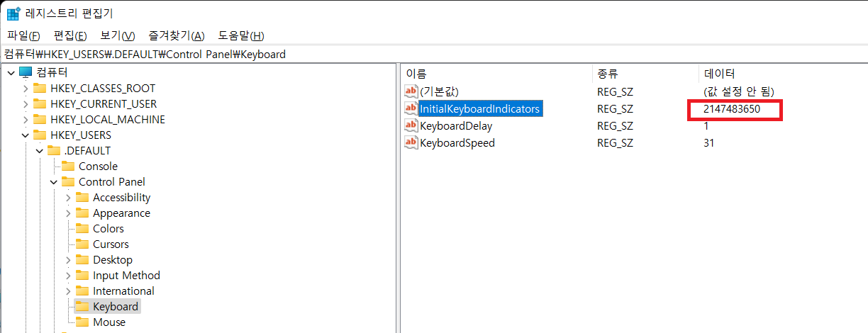Click the Colors folder icon
Screen dimensions: 868x333
[x=82, y=228]
